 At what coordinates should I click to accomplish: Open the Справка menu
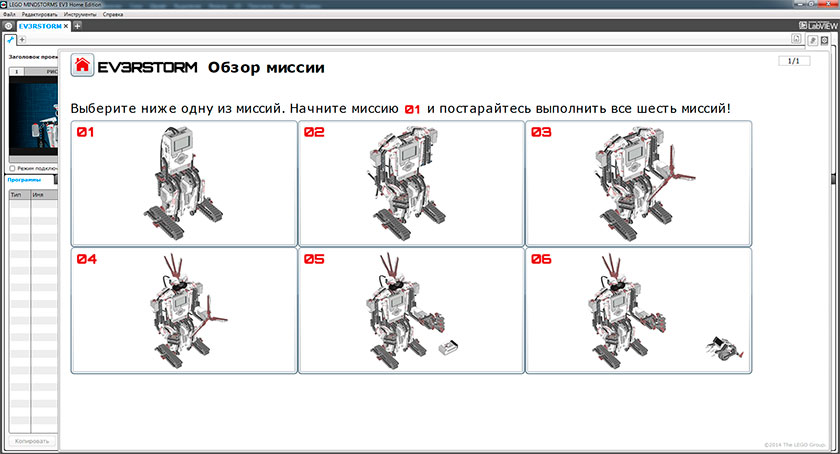click(112, 14)
